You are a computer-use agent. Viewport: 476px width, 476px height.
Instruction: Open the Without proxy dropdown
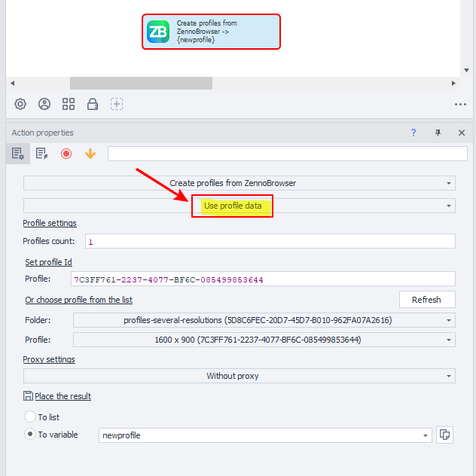point(240,376)
